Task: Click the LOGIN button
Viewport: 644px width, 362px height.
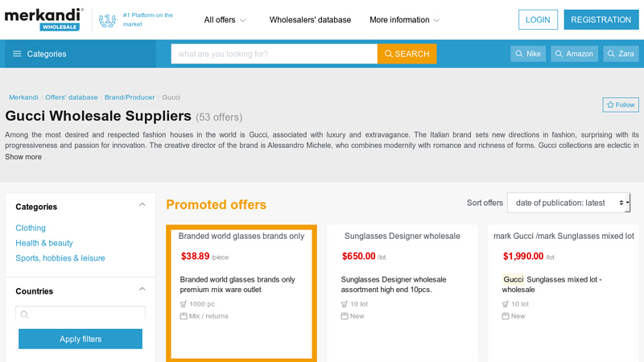Action: [x=538, y=19]
